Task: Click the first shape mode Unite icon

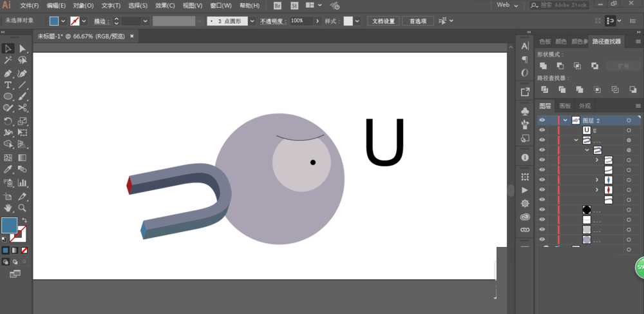Action: coord(544,66)
